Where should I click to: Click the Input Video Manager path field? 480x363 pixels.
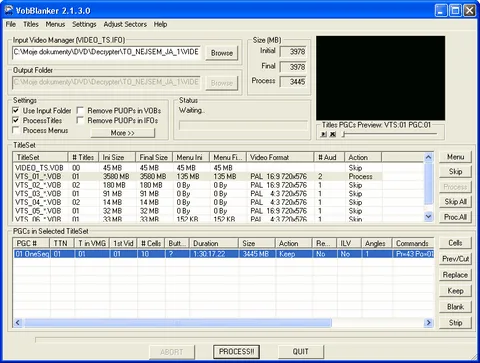(106, 52)
